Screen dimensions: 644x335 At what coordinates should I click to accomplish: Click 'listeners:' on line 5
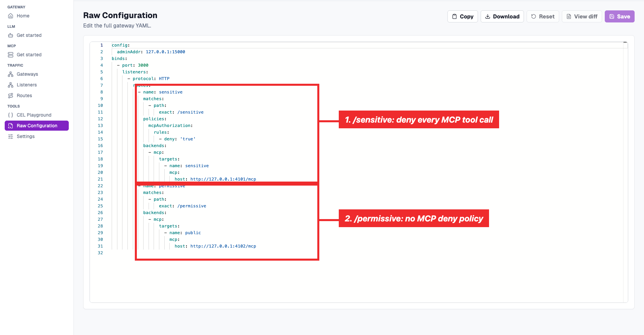(135, 72)
